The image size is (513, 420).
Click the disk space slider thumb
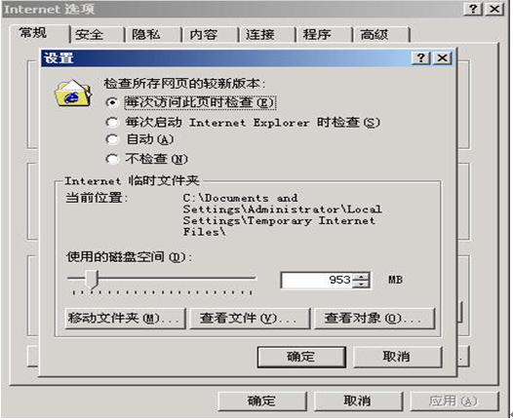click(92, 279)
